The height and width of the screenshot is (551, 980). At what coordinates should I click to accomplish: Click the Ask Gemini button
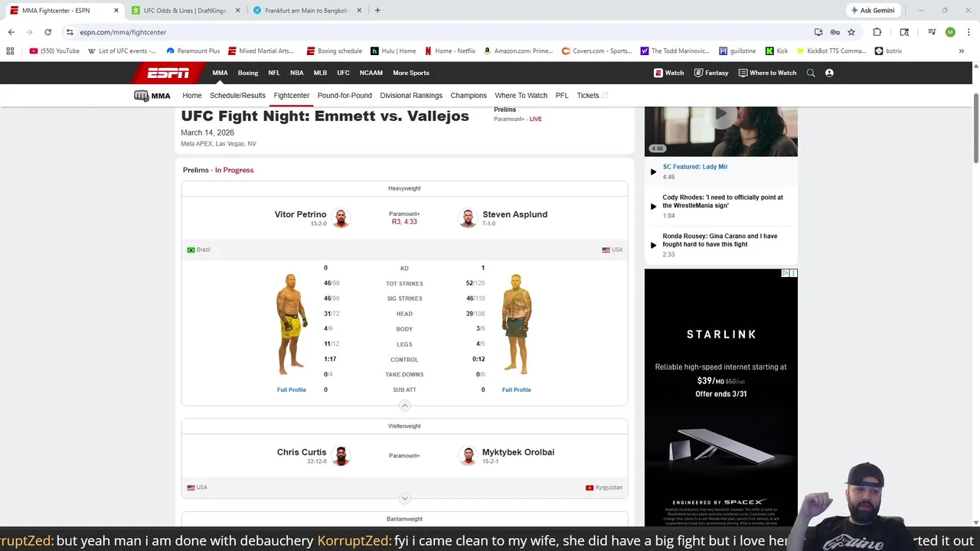872,10
